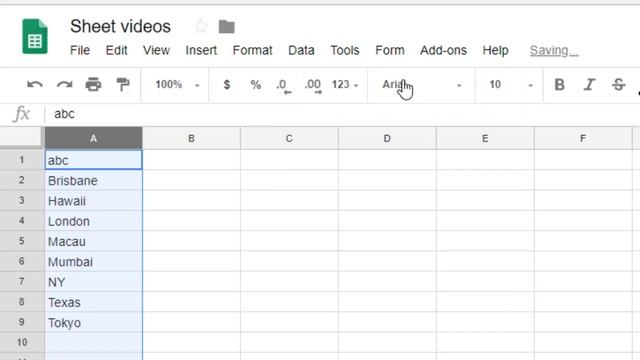Format as currency with dollar icon

tap(227, 84)
